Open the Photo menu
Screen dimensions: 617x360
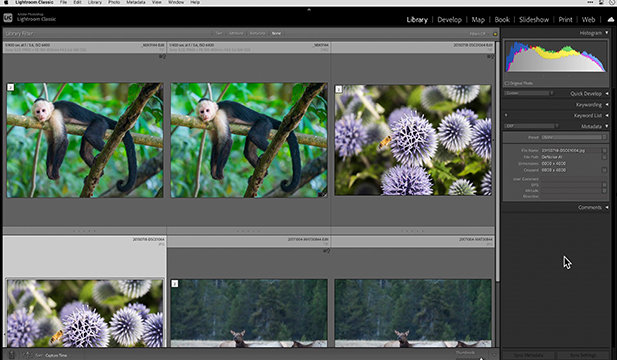click(114, 2)
